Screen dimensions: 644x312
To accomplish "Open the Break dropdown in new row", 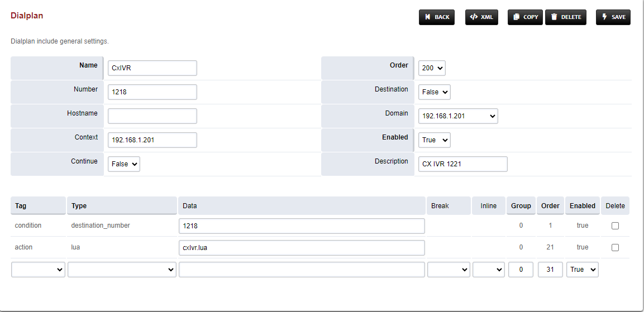I will [449, 270].
